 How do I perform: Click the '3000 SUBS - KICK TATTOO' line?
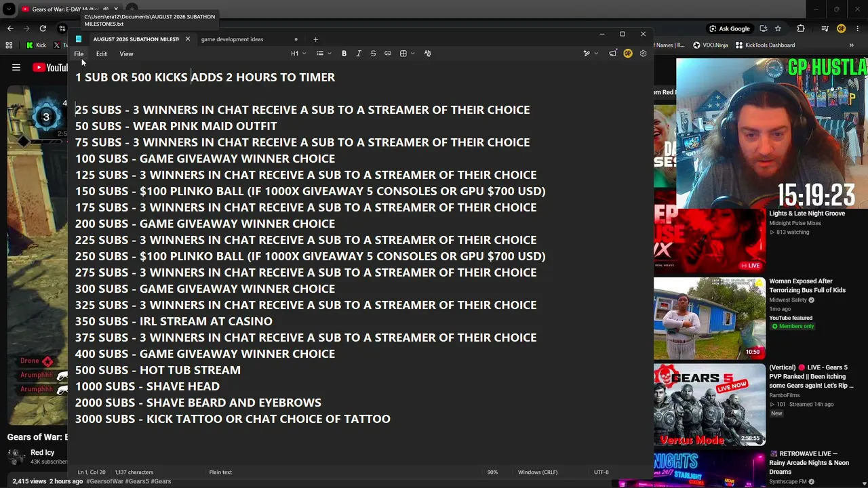pyautogui.click(x=233, y=419)
